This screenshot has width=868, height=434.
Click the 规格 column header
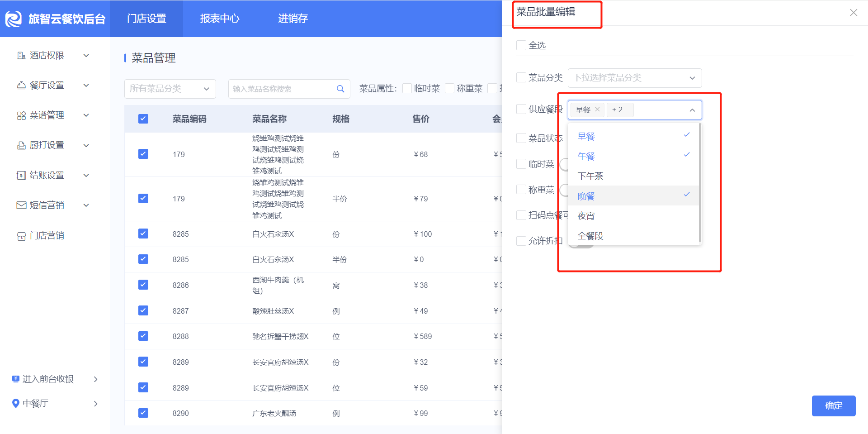pos(341,119)
